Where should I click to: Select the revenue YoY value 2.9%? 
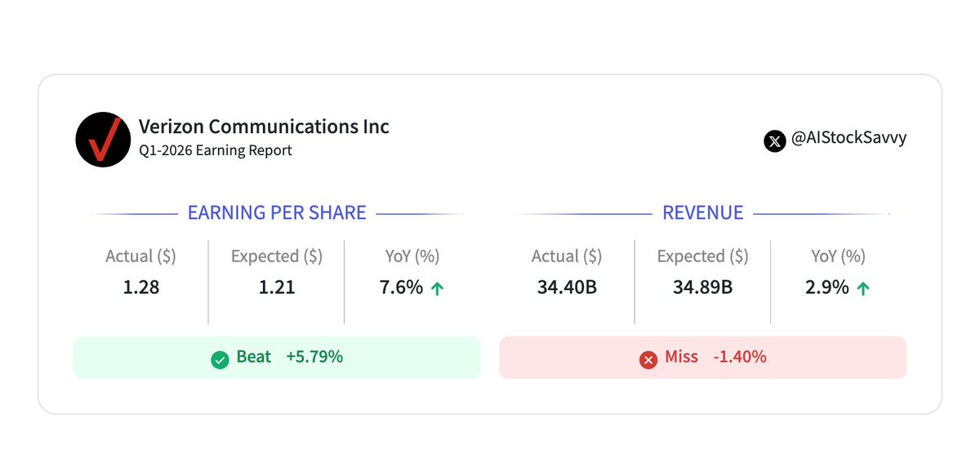pyautogui.click(x=827, y=287)
